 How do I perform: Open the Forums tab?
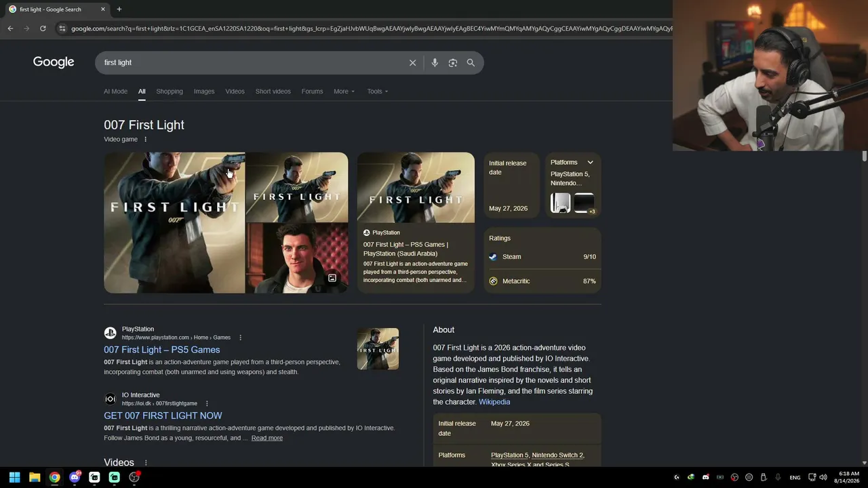[312, 91]
